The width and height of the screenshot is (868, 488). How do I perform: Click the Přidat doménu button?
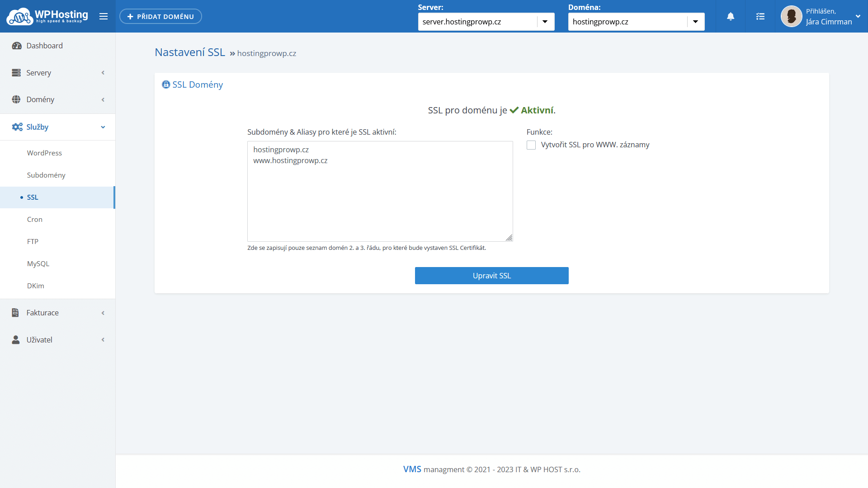click(160, 17)
